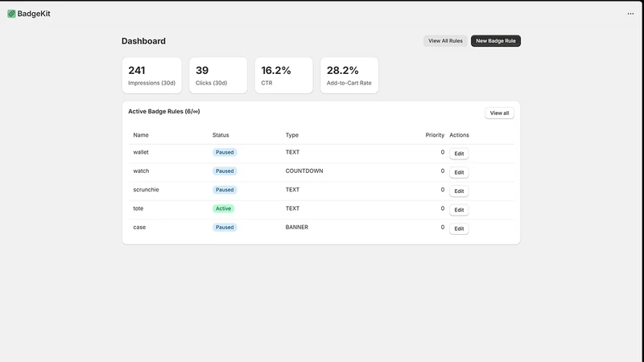The width and height of the screenshot is (644, 362).
Task: Click the Paused status badge for scrunchie
Action: [x=225, y=190]
